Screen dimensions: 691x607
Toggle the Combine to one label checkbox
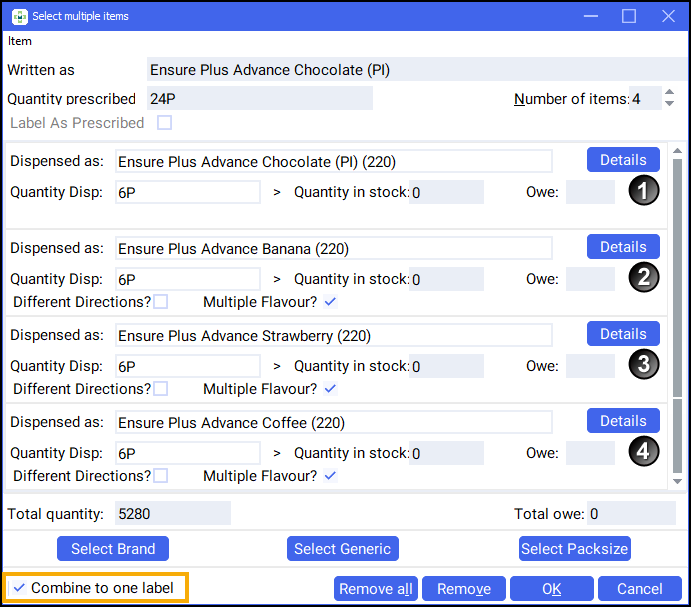[19, 588]
